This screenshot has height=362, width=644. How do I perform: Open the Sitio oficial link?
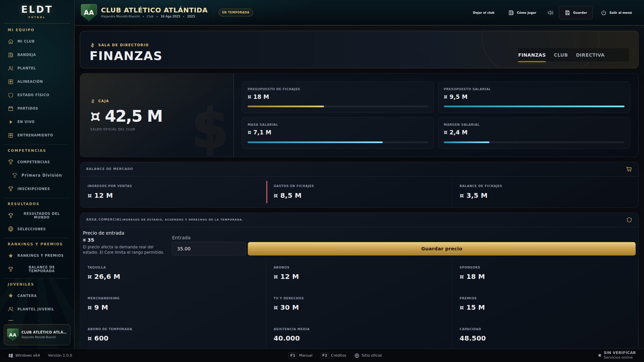pyautogui.click(x=368, y=356)
